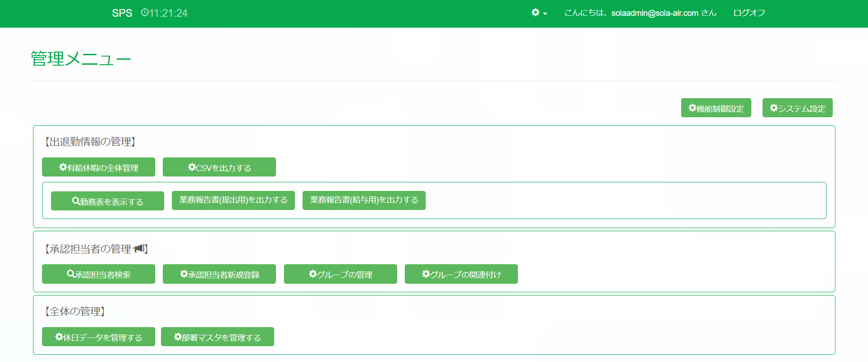Open 部署マスタを管理する department master

(217, 337)
